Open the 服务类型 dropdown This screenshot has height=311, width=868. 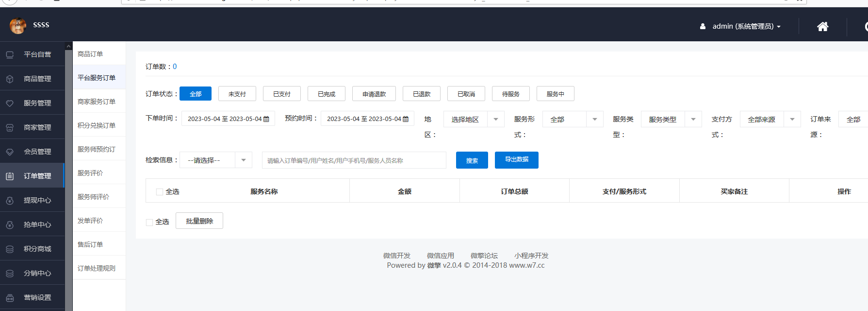[671, 120]
